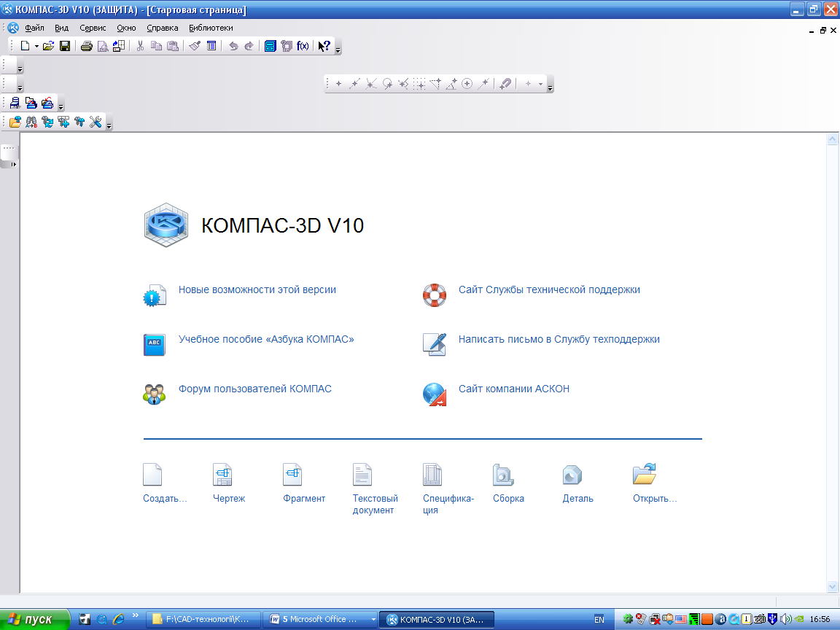The height and width of the screenshot is (630, 840).
Task: Click the Copy properties brush icon
Action: click(195, 46)
